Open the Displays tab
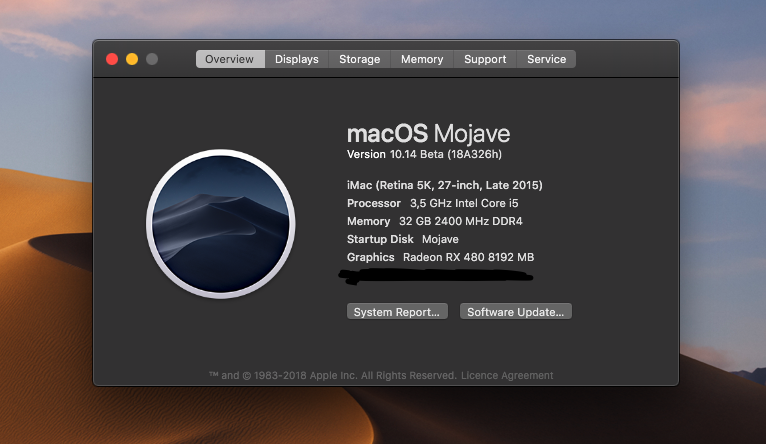This screenshot has width=766, height=444. click(297, 59)
